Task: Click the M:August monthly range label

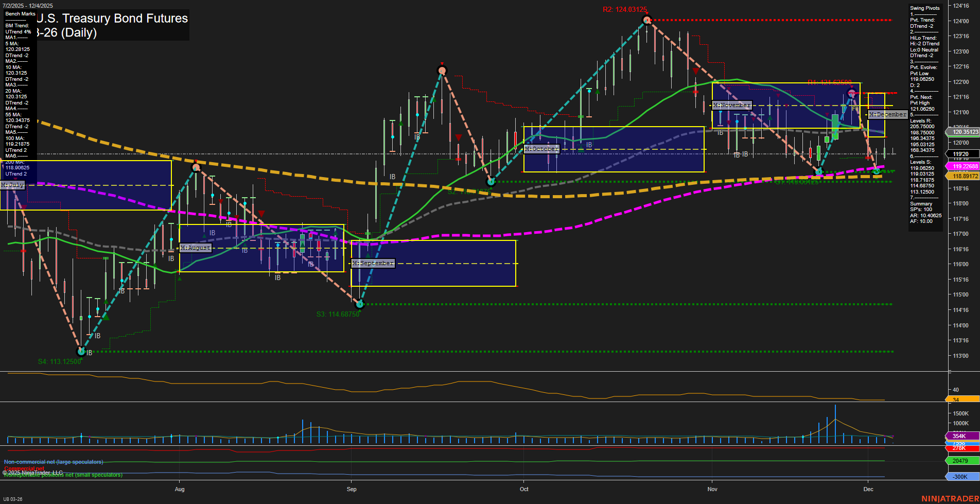Action: click(196, 248)
